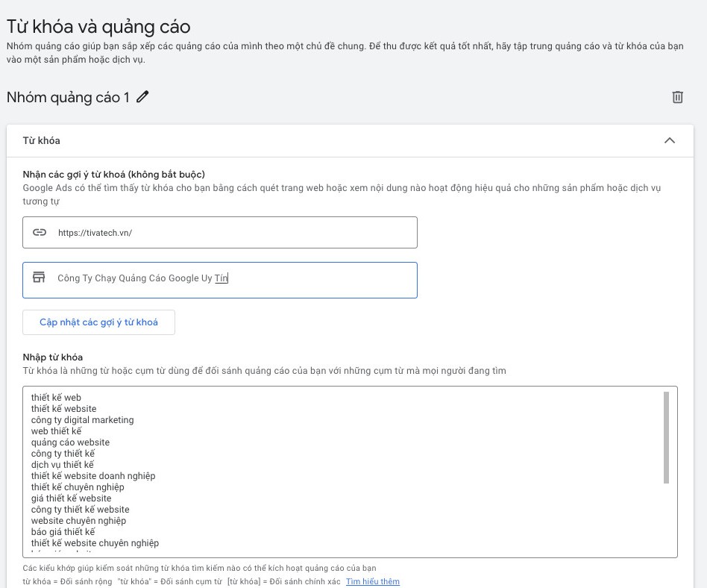Delete ad group with trash icon
This screenshot has height=588, width=707.
click(x=677, y=97)
